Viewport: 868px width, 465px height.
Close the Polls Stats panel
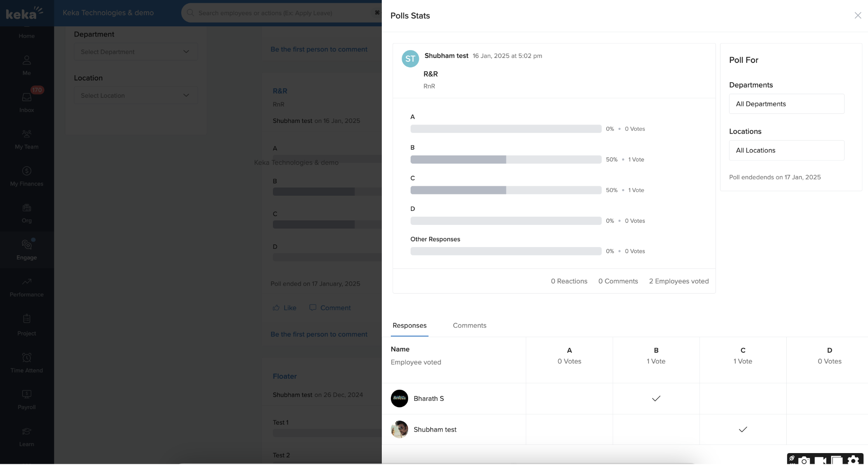(x=858, y=16)
